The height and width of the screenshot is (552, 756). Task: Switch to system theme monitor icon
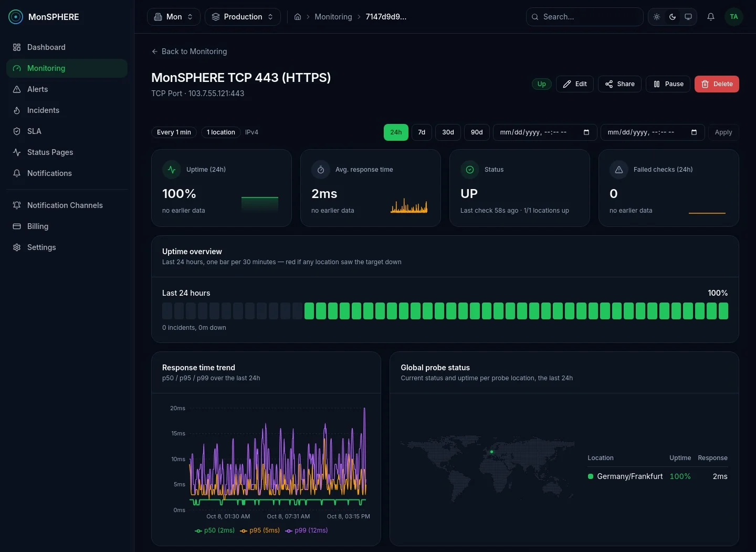click(x=688, y=17)
